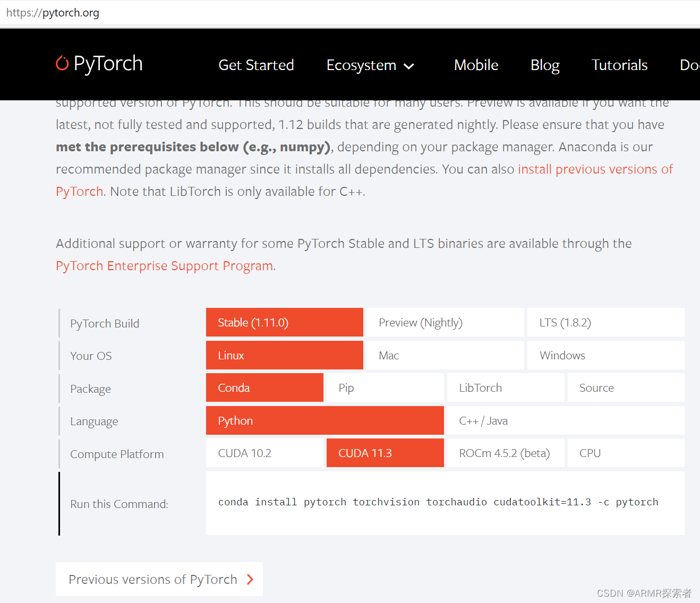
Task: Click the pytorch.org address bar URL
Action: (53, 13)
